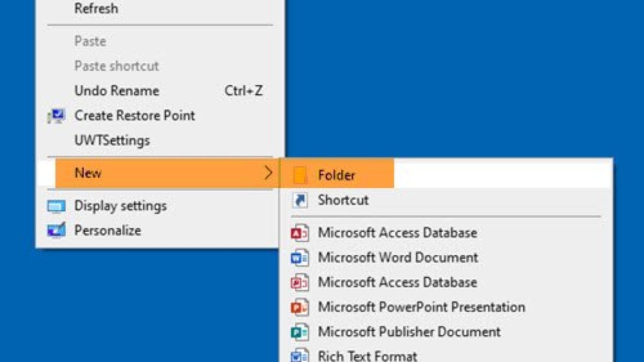Click the Rich Text Format icon
The height and width of the screenshot is (362, 644).
[x=299, y=356]
